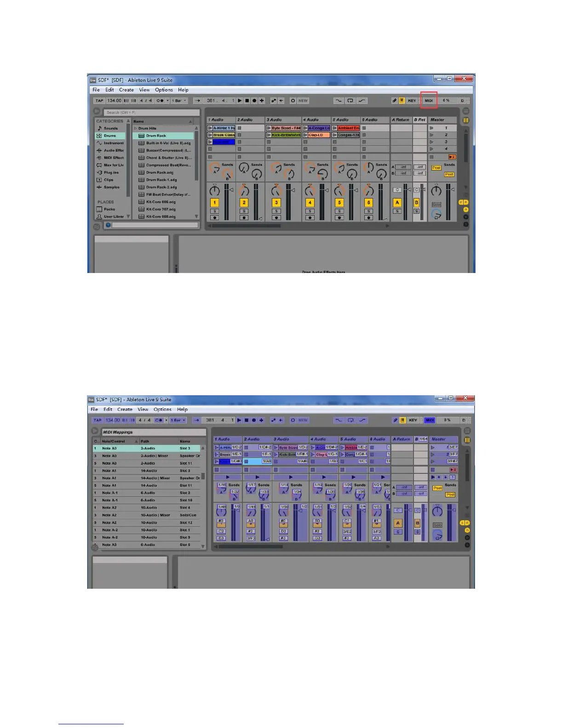Viewport: 563px width, 728px height.
Task: Open File menu in the upper window
Action: click(96, 90)
